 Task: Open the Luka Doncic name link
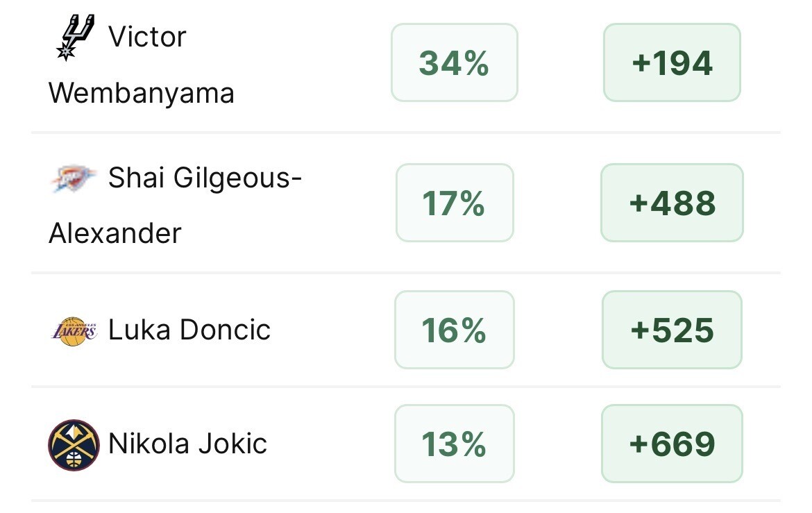[x=189, y=330]
